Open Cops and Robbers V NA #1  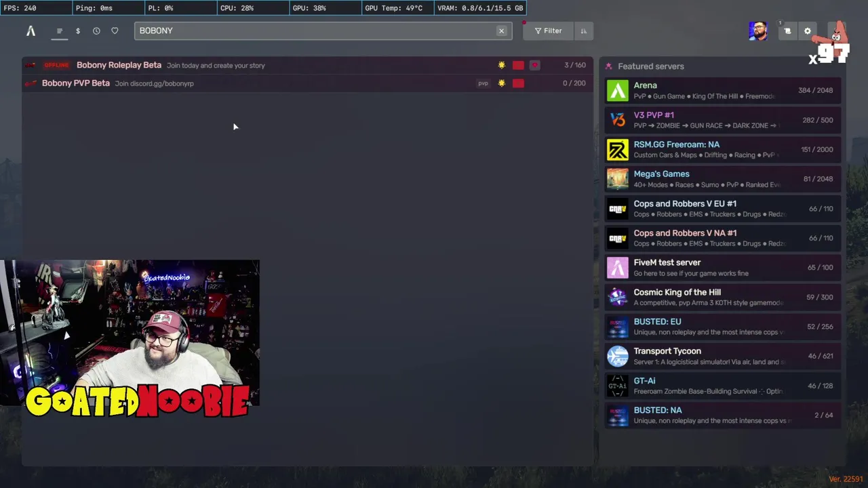click(x=723, y=238)
